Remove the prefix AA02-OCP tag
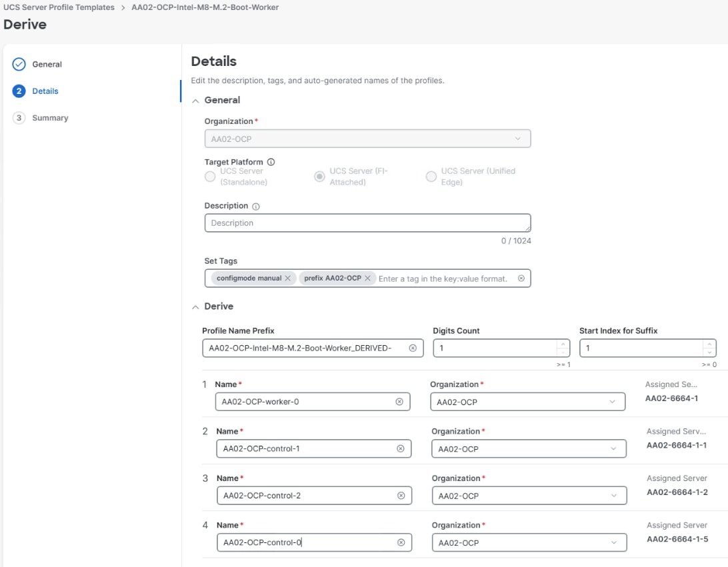 [368, 278]
